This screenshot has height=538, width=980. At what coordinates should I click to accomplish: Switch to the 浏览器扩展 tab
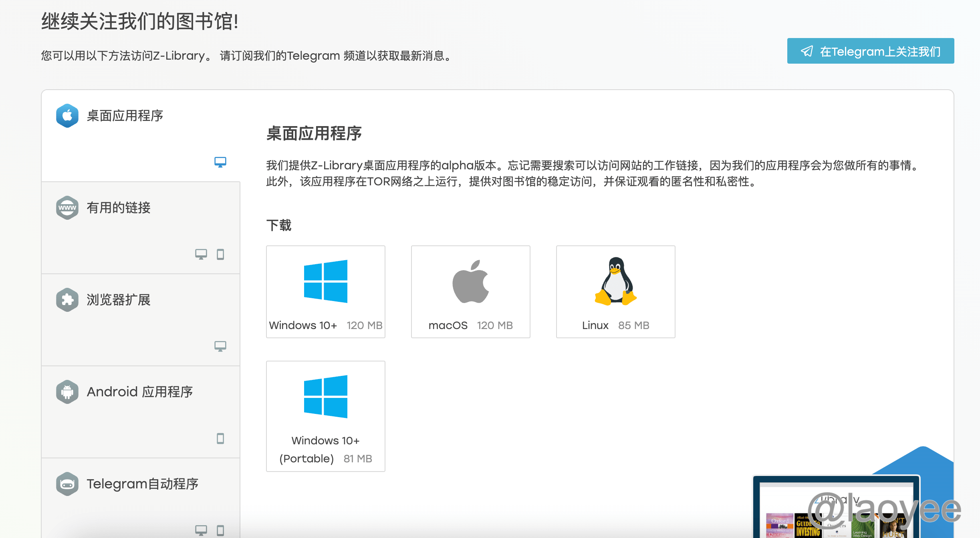tap(119, 300)
